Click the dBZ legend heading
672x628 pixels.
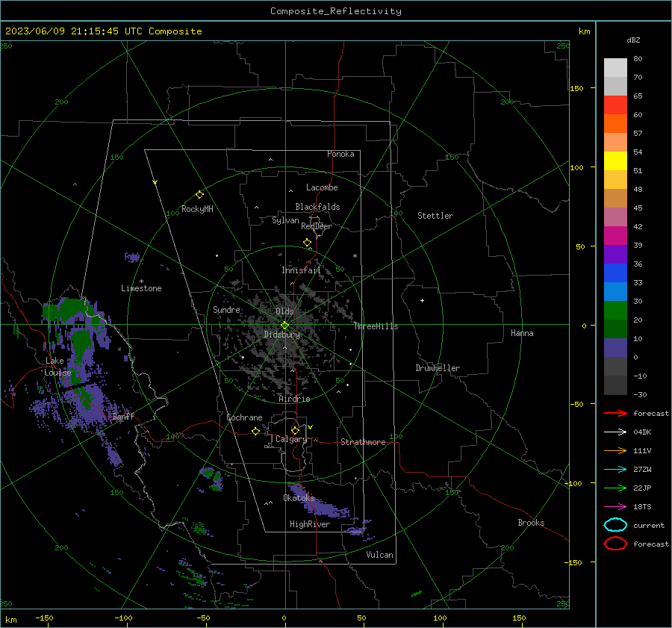[x=633, y=40]
